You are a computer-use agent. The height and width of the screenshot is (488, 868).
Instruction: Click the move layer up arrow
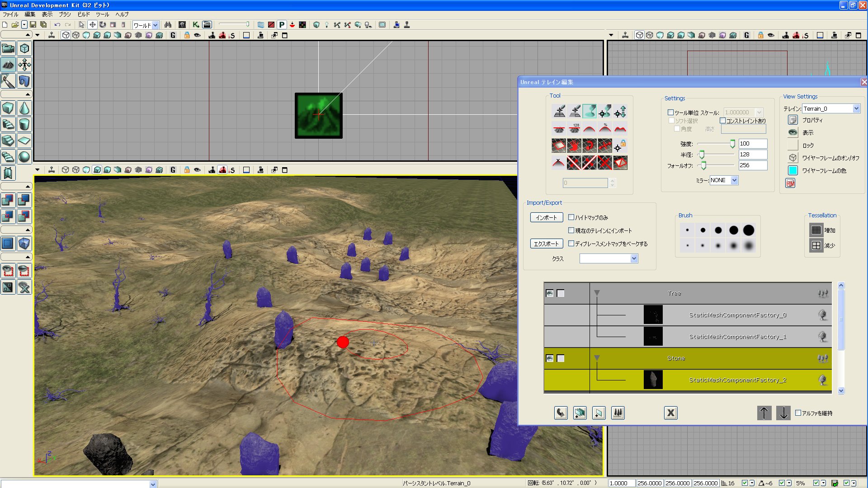(764, 413)
